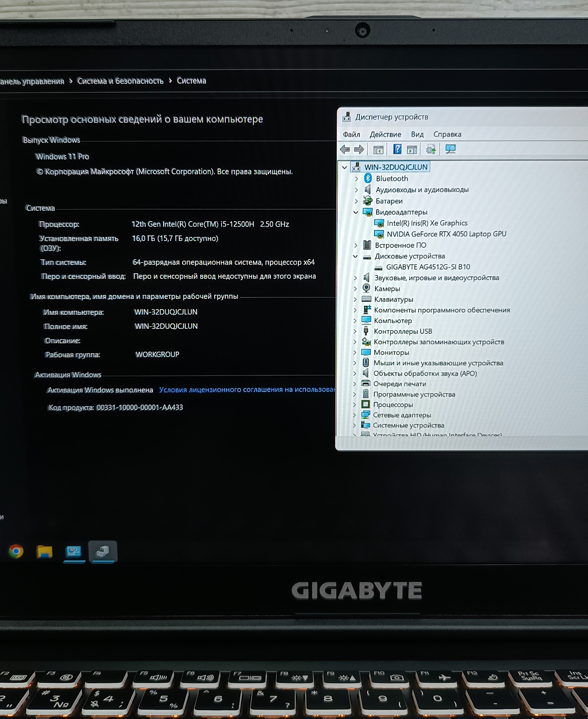Click the Back arrow in Device Manager toolbar
Screen dimensions: 588x719
tap(345, 149)
